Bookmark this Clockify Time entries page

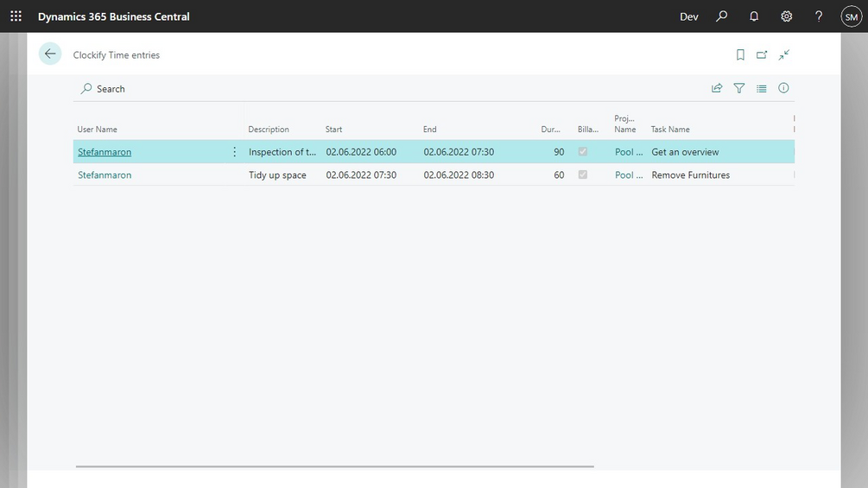(740, 54)
